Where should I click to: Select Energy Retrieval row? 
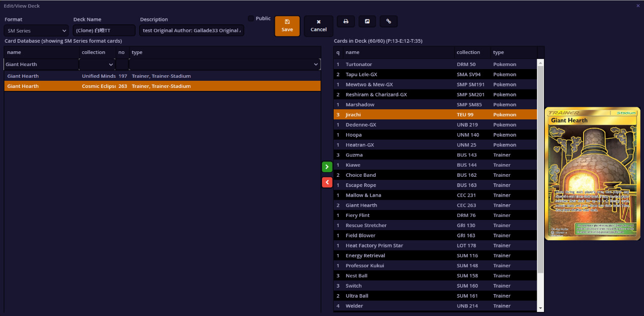point(435,256)
